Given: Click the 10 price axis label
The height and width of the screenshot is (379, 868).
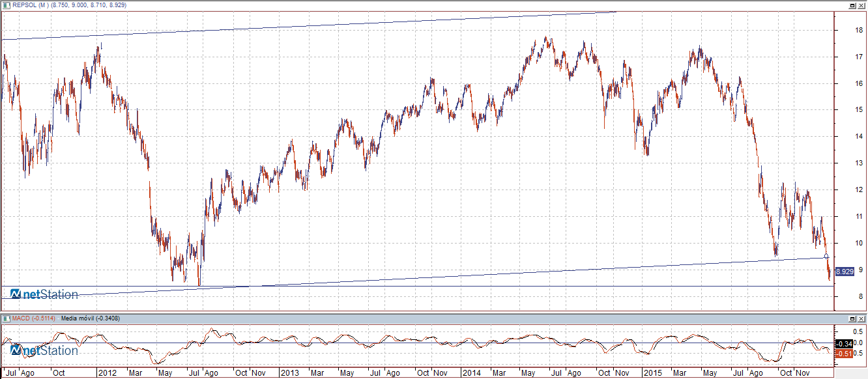Looking at the screenshot, I should (860, 243).
